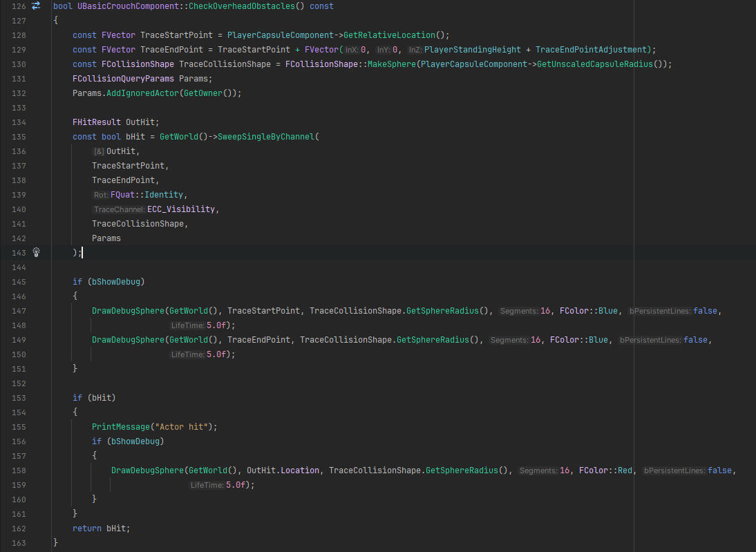Screen dimensions: 756x552
Task: Click 'bPersistentLines:' hint on line 158
Action: [675, 470]
